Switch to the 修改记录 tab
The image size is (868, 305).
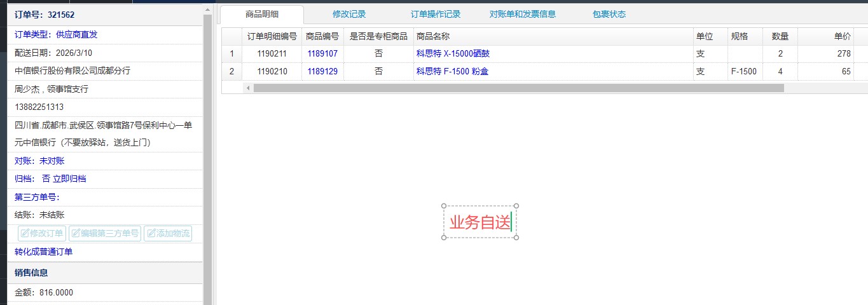pyautogui.click(x=349, y=14)
